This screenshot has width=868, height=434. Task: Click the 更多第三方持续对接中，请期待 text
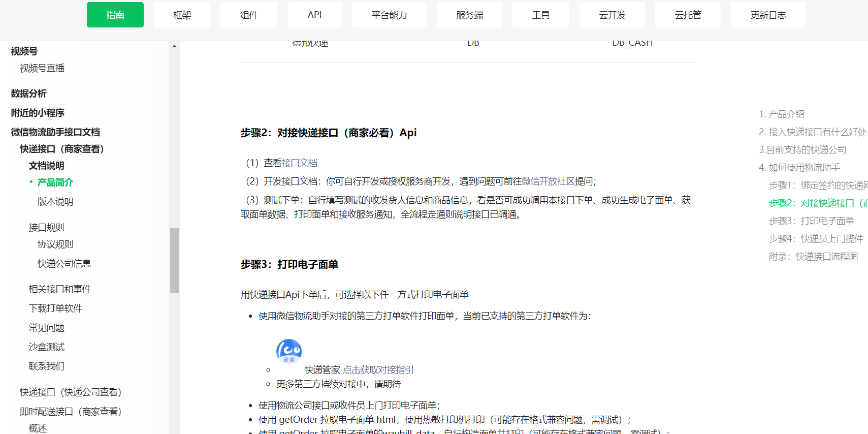(x=339, y=384)
